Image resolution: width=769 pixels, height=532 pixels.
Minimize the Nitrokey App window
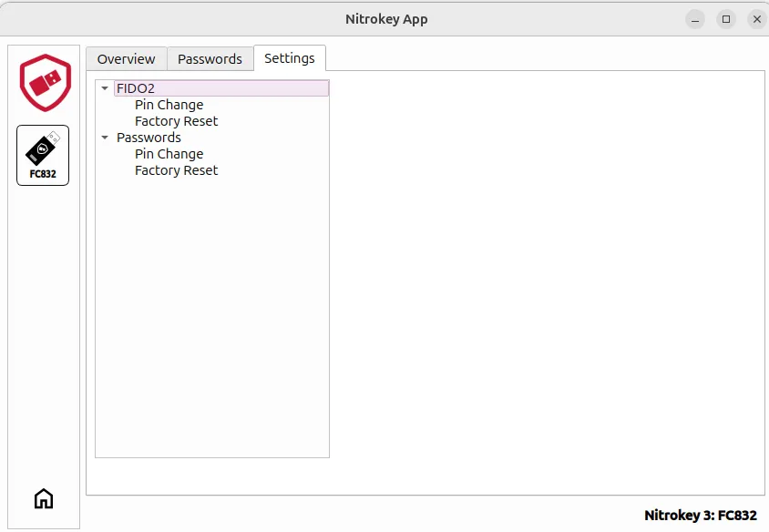coord(695,19)
